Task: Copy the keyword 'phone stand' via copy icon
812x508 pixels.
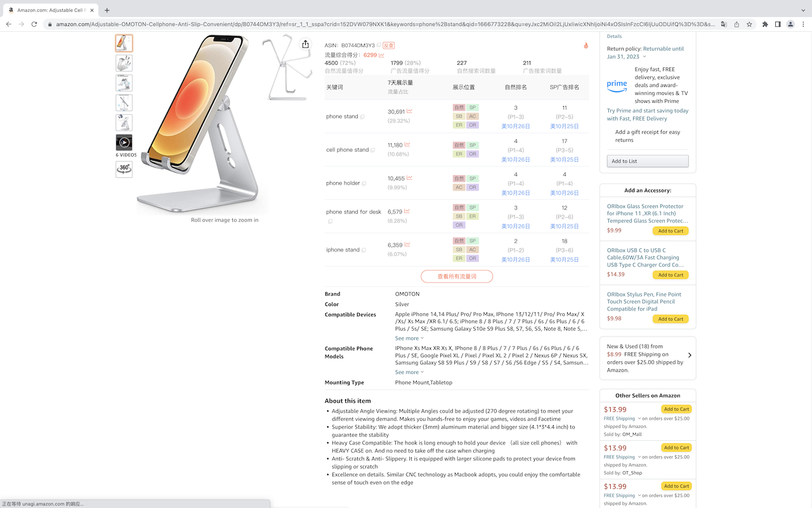Action: (362, 117)
